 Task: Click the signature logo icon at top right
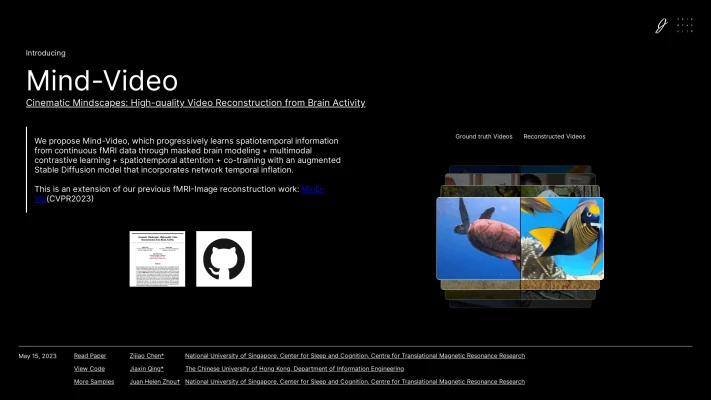coord(662,25)
